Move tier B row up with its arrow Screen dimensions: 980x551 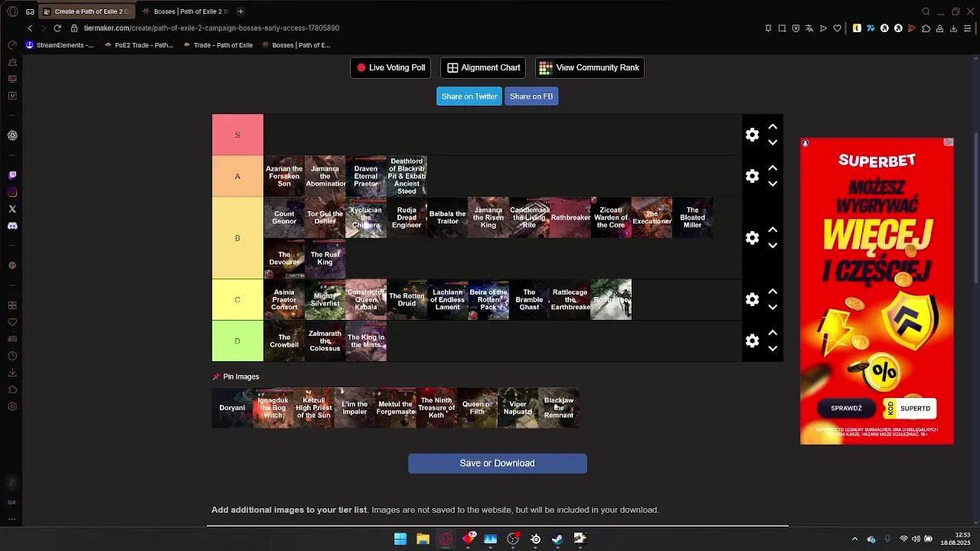pyautogui.click(x=773, y=230)
